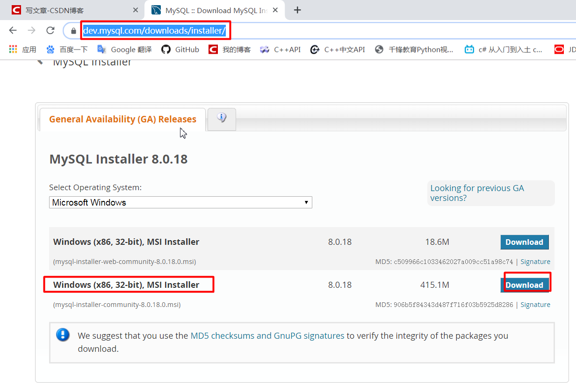The height and width of the screenshot is (392, 576).
Task: Download the 18.6M web MSI installer
Action: [x=524, y=242]
